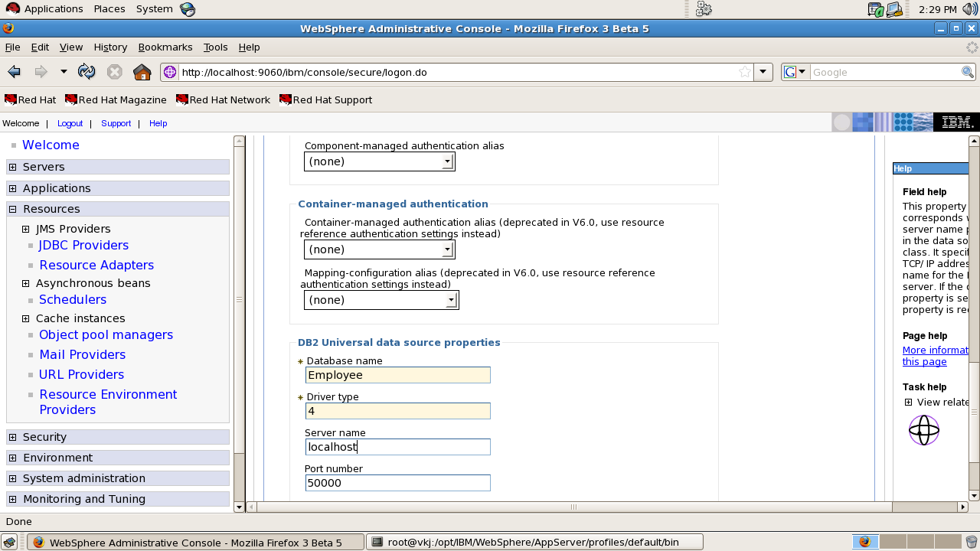Open the Google search engine selector
The image size is (980, 551).
796,72
